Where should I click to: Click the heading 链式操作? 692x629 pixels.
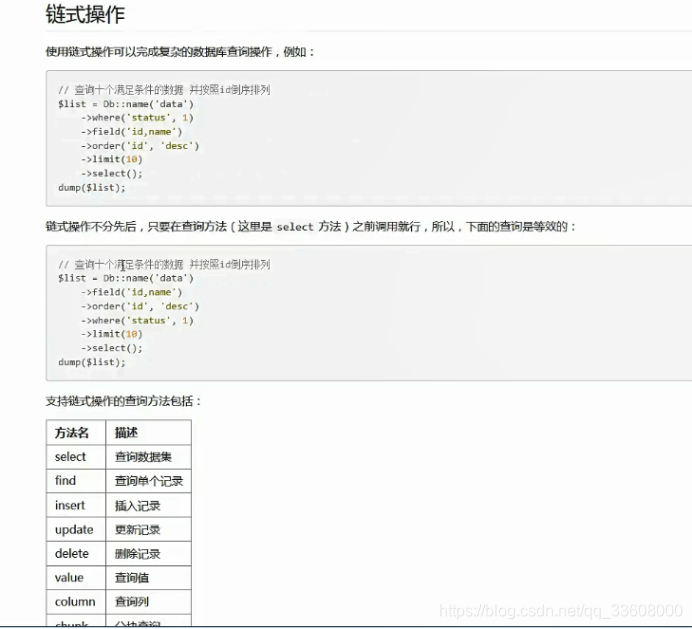(85, 15)
